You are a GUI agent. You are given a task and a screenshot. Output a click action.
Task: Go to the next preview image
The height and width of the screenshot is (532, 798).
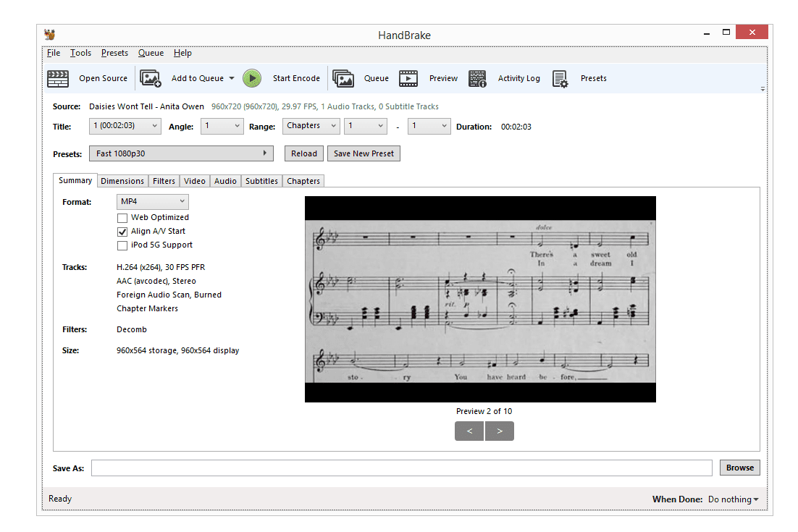(499, 431)
